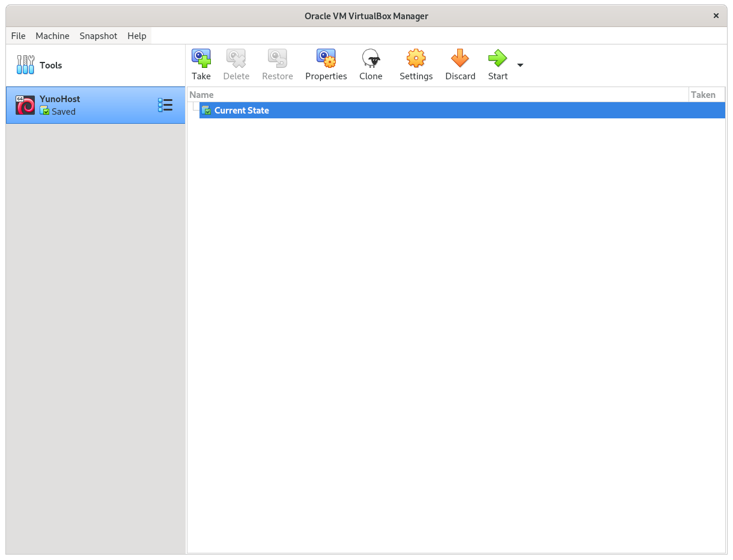The width and height of the screenshot is (733, 560).
Task: Click the Delete snapshot icon
Action: coord(236,59)
